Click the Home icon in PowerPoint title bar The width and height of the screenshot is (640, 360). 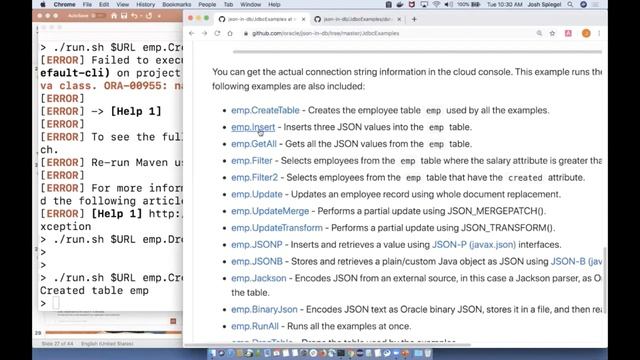click(114, 16)
